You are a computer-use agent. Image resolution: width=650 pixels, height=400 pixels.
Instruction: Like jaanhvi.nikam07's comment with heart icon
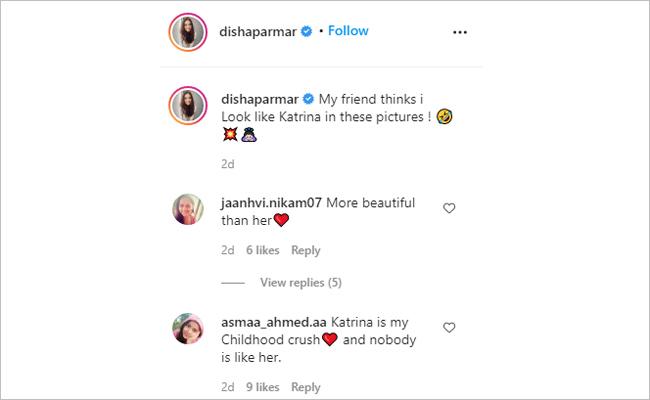(x=449, y=208)
